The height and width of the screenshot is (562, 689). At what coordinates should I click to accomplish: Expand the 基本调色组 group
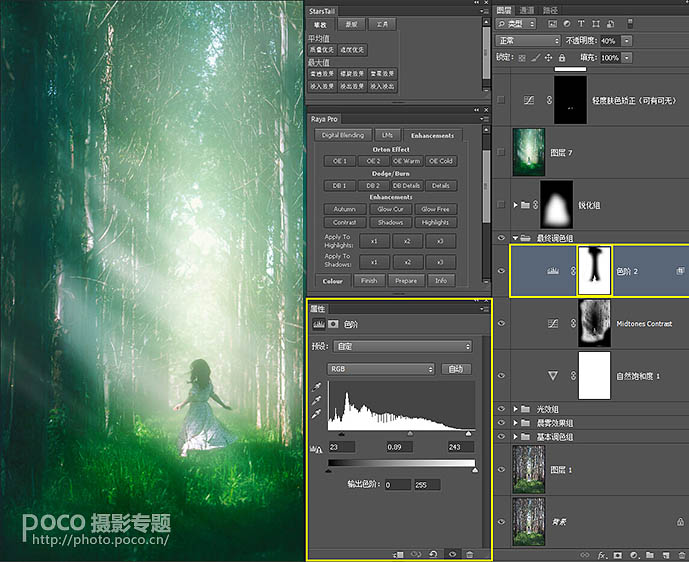515,437
